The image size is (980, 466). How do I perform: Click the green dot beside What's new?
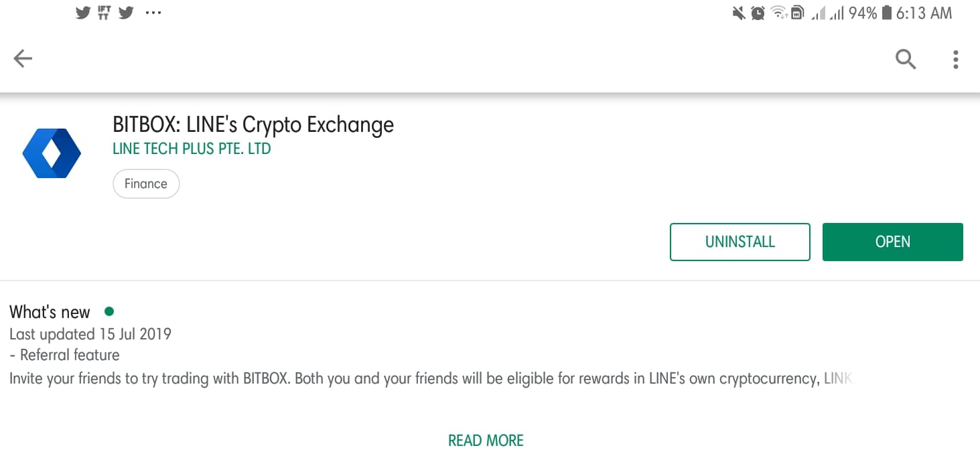(109, 311)
